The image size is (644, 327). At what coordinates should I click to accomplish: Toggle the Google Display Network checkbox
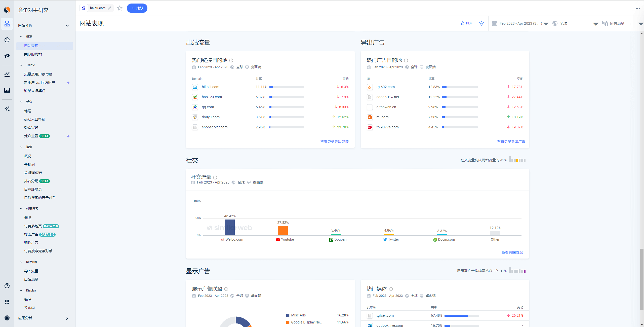(288, 322)
